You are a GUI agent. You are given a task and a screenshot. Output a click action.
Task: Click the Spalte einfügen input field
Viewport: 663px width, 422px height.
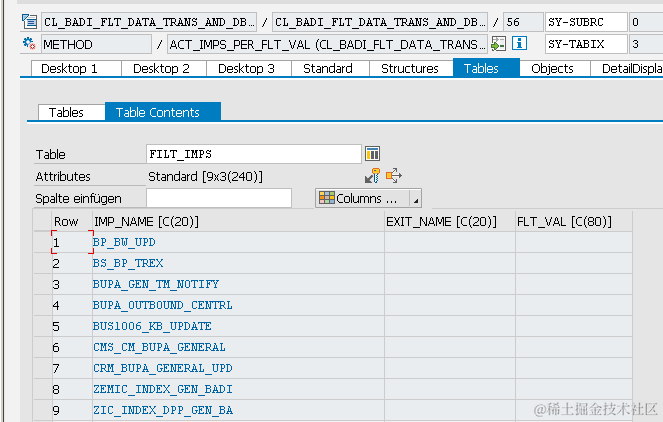point(219,198)
